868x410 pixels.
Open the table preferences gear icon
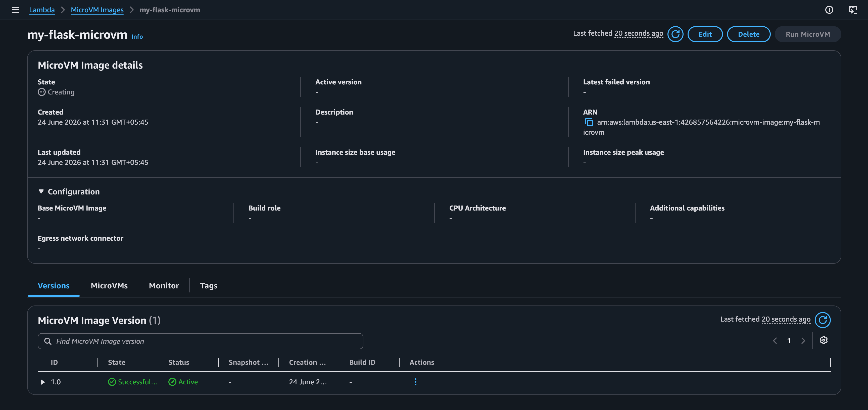coord(824,340)
